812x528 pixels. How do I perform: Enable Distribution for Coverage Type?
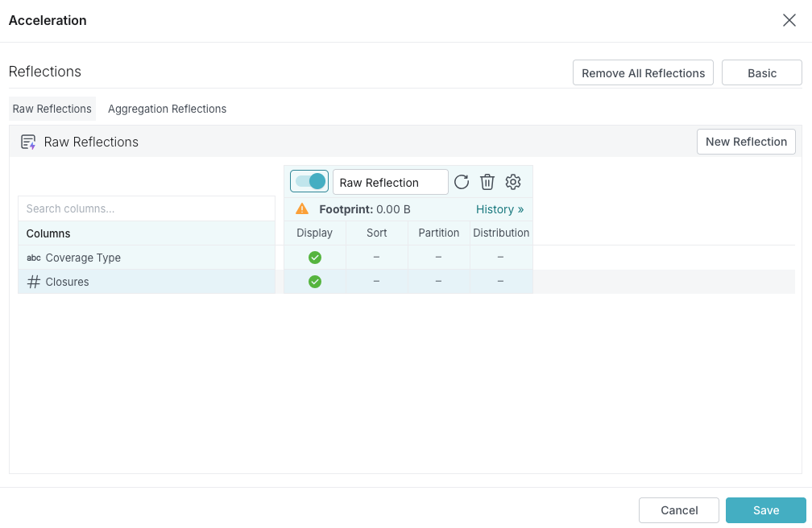tap(500, 258)
